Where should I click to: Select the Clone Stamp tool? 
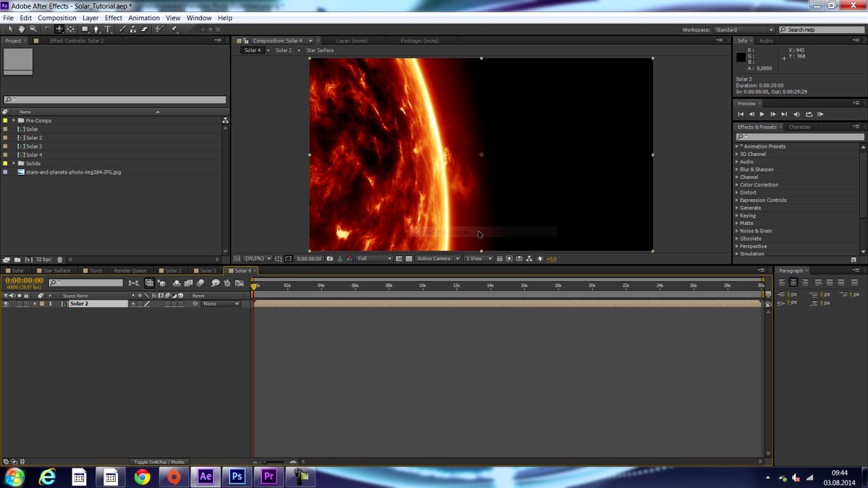133,29
